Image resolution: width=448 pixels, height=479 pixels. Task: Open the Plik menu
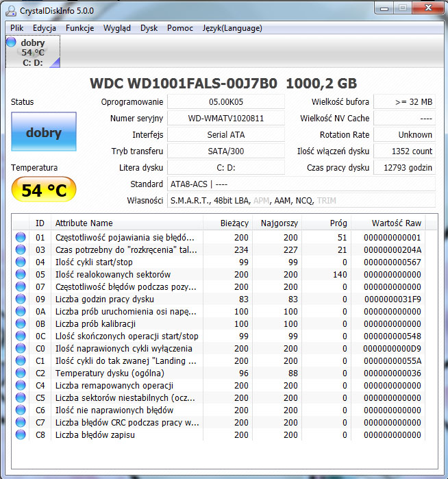click(x=17, y=28)
